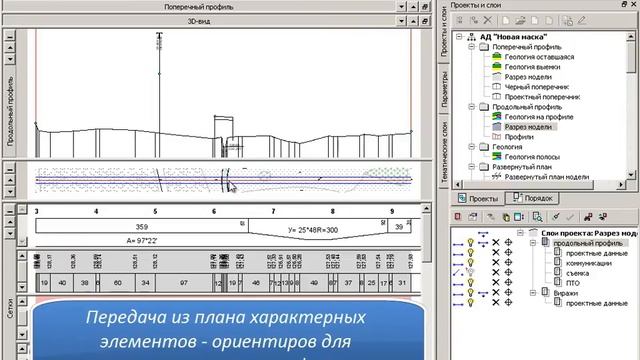Collapse the АД "Новая маска" root node
Image resolution: width=640 pixels, height=360 pixels.
pyautogui.click(x=459, y=36)
